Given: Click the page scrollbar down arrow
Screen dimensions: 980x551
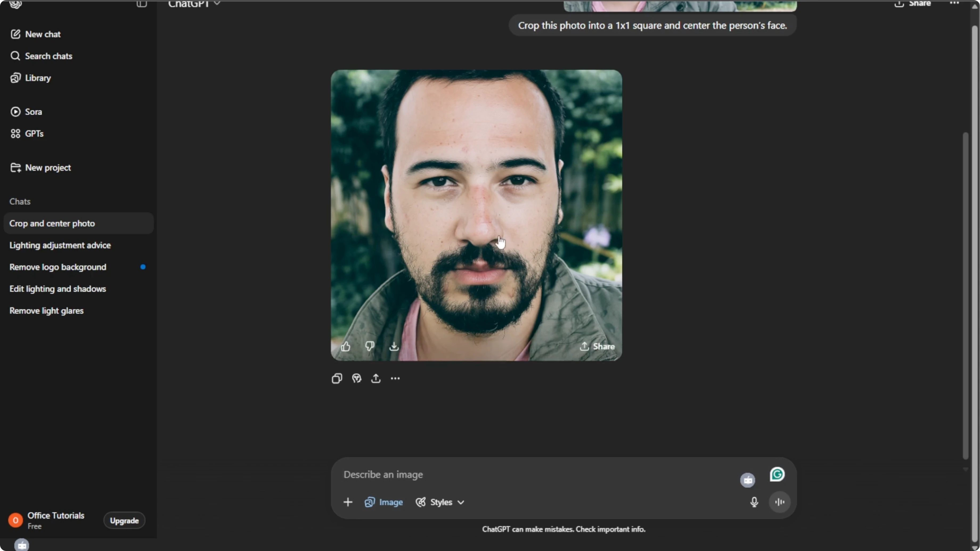Looking at the screenshot, I should 975,548.
